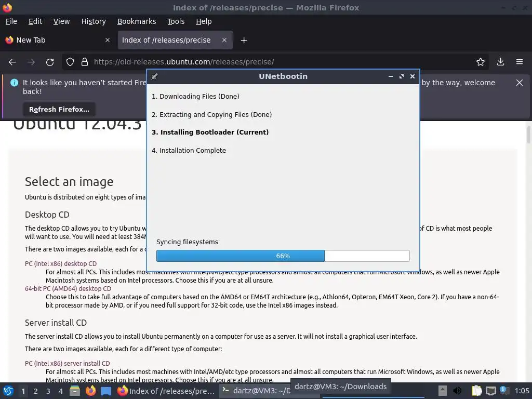Open 64-bit PC (AMD64) desktop CD link
The width and height of the screenshot is (532, 399).
[68, 289]
